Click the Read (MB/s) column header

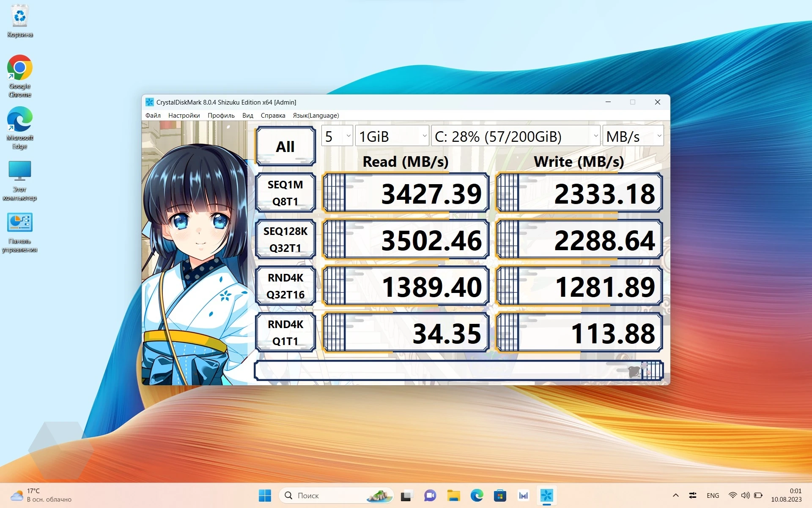tap(406, 162)
